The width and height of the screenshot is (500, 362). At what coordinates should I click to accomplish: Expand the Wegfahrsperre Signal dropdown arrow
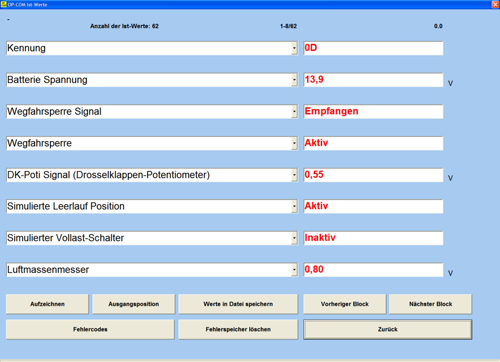294,112
